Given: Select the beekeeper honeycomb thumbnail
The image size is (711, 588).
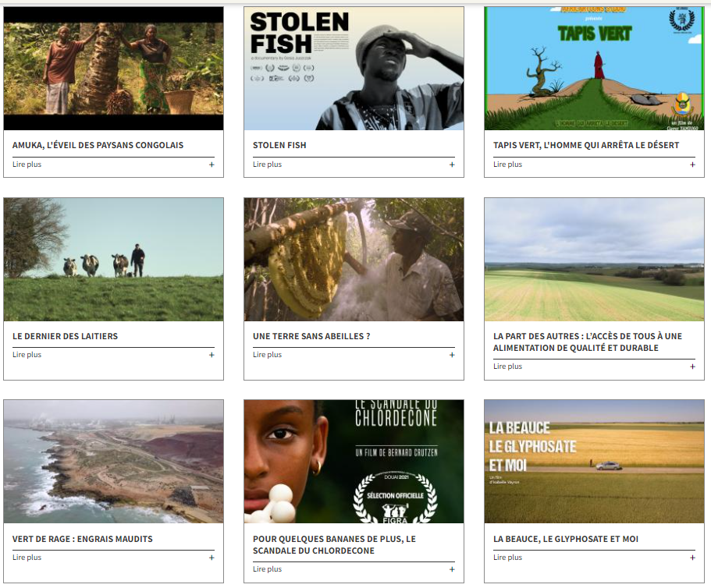Looking at the screenshot, I should tap(354, 260).
